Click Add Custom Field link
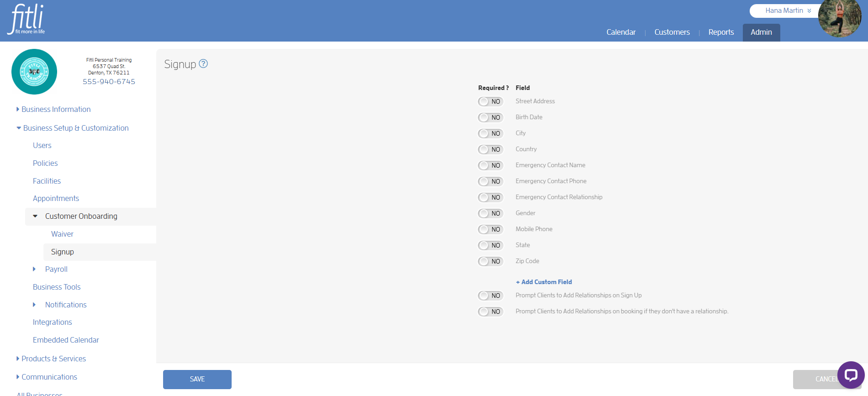 544,282
